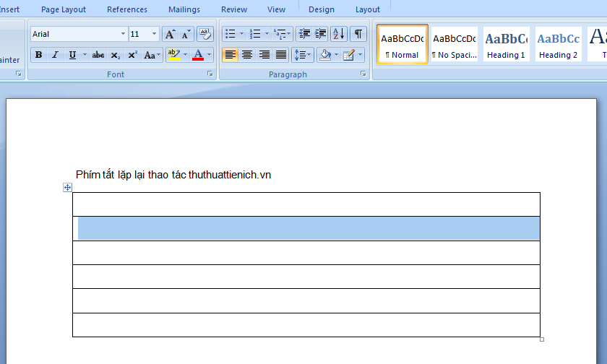This screenshot has height=364, width=607.
Task: Click the strikethrough icon
Action: (98, 55)
